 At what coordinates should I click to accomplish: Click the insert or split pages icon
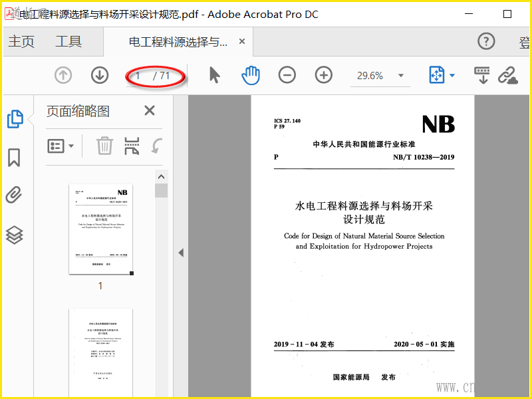point(132,146)
